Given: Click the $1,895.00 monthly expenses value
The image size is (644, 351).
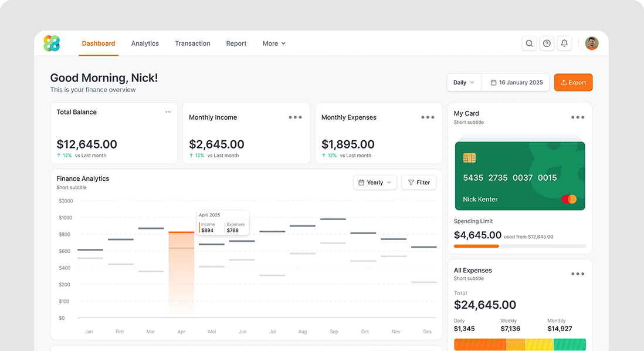Looking at the screenshot, I should [348, 144].
